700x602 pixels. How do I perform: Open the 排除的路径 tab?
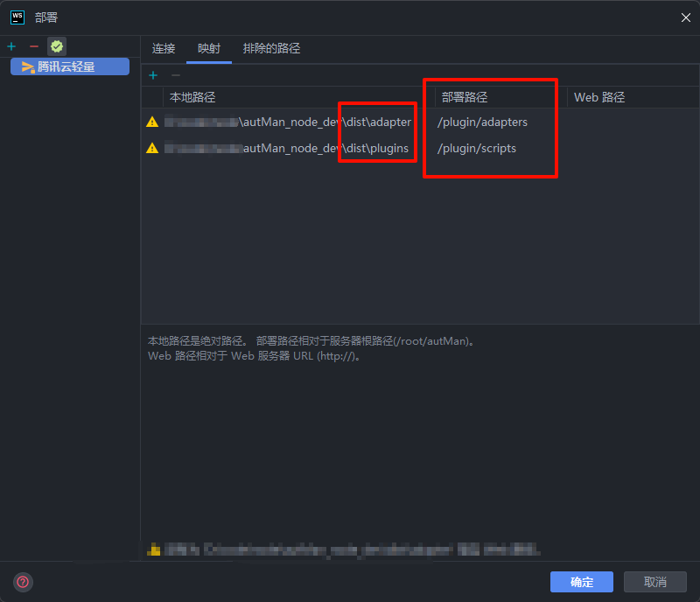coord(271,49)
